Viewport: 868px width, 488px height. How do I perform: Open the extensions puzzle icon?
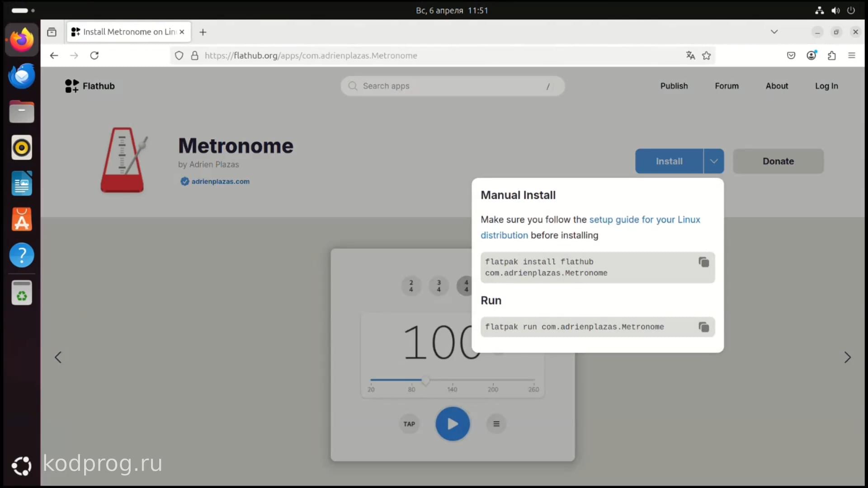click(x=832, y=56)
